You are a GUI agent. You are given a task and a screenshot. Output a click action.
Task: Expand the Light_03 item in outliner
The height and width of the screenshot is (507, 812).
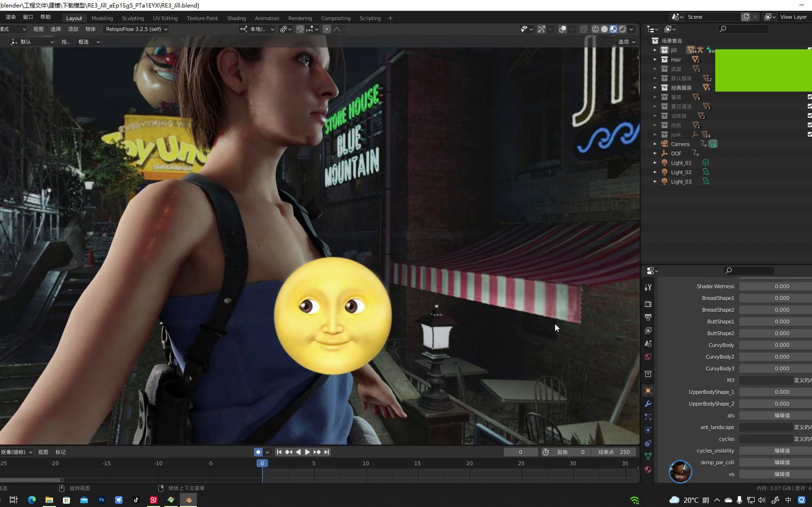[655, 182]
